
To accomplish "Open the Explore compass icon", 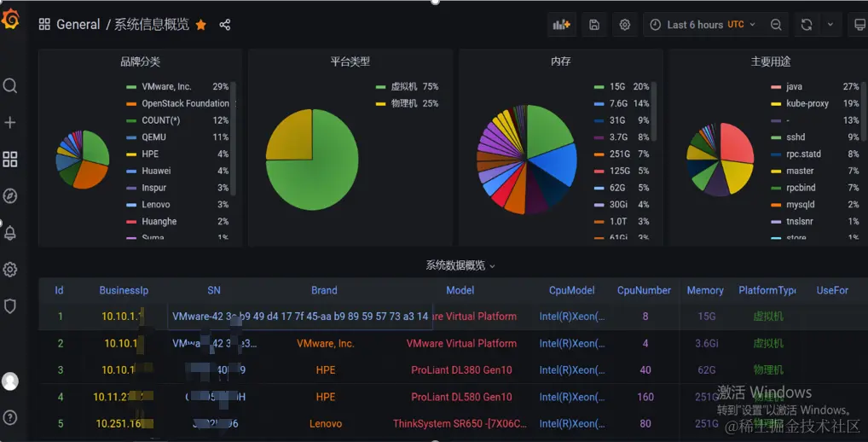I will click(x=10, y=195).
